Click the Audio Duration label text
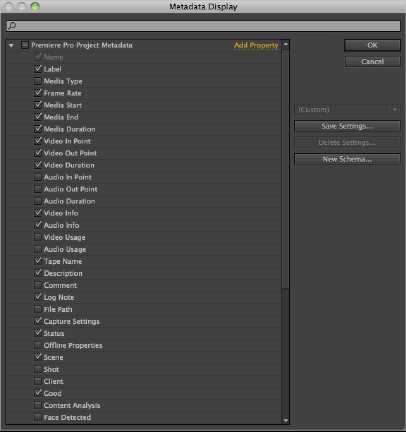This screenshot has height=432, width=406. [70, 201]
